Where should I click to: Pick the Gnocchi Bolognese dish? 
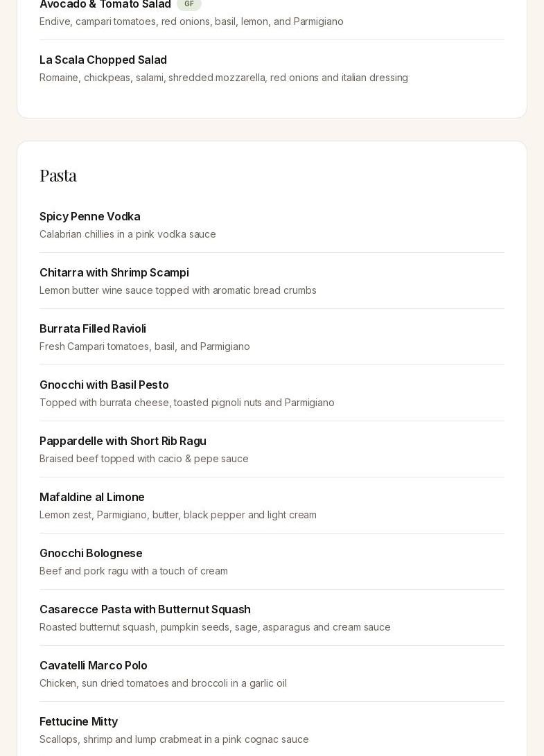coord(91,554)
